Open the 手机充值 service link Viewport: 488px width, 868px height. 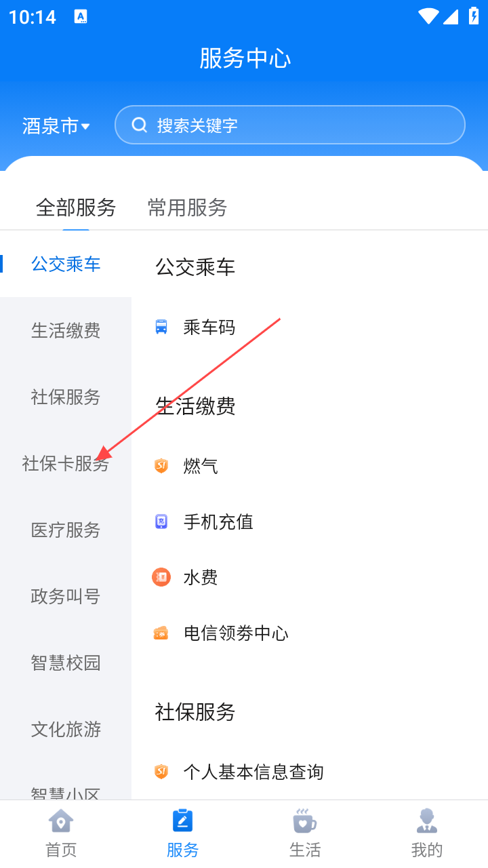(218, 521)
